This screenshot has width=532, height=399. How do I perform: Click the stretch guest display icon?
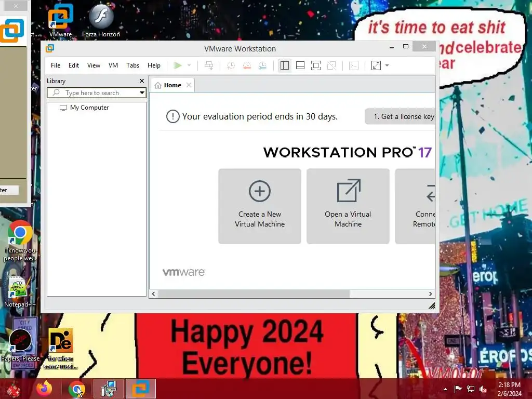[x=376, y=65]
